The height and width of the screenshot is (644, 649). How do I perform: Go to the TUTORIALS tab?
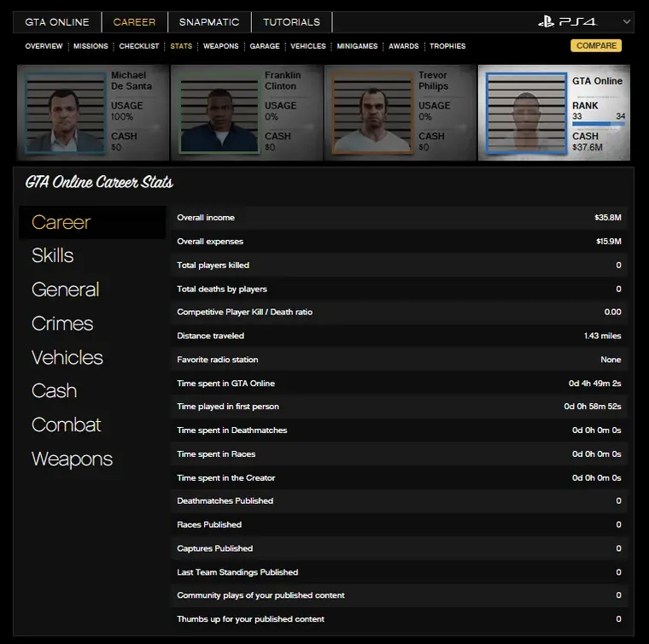click(292, 22)
